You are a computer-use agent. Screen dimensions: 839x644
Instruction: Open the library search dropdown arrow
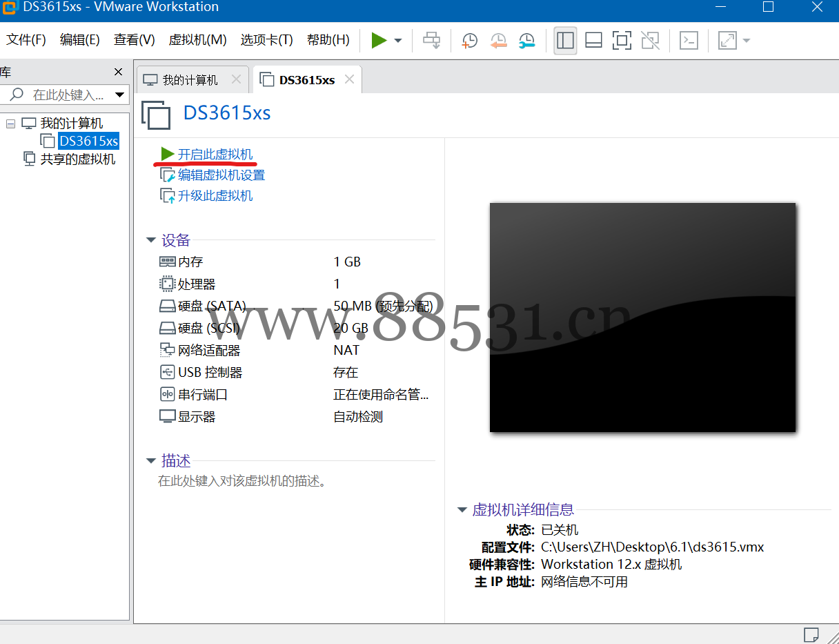[120, 95]
